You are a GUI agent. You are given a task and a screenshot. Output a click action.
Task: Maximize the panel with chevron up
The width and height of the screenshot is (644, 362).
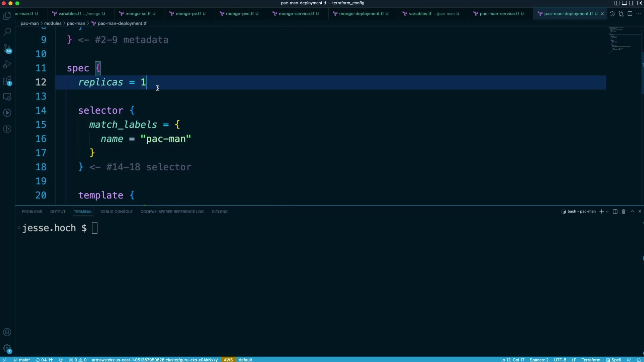[632, 212]
